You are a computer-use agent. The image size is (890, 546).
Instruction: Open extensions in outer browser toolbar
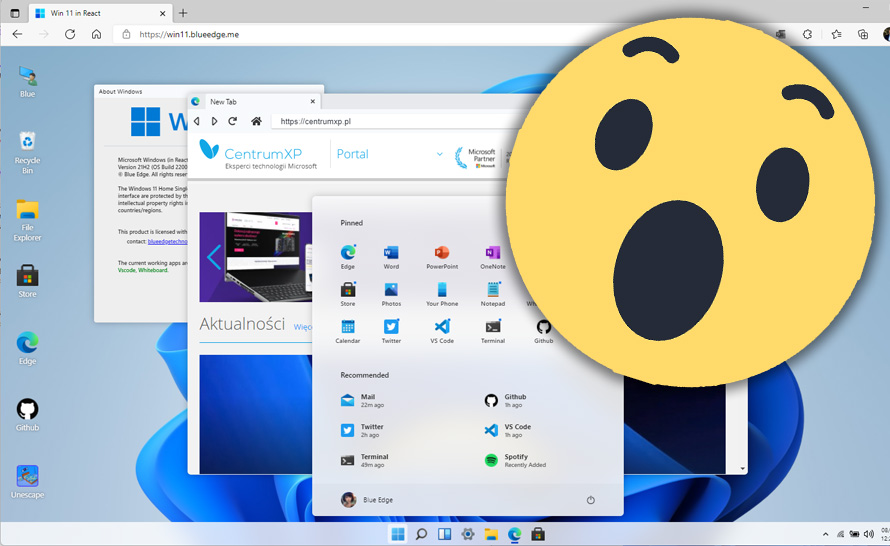click(x=808, y=34)
